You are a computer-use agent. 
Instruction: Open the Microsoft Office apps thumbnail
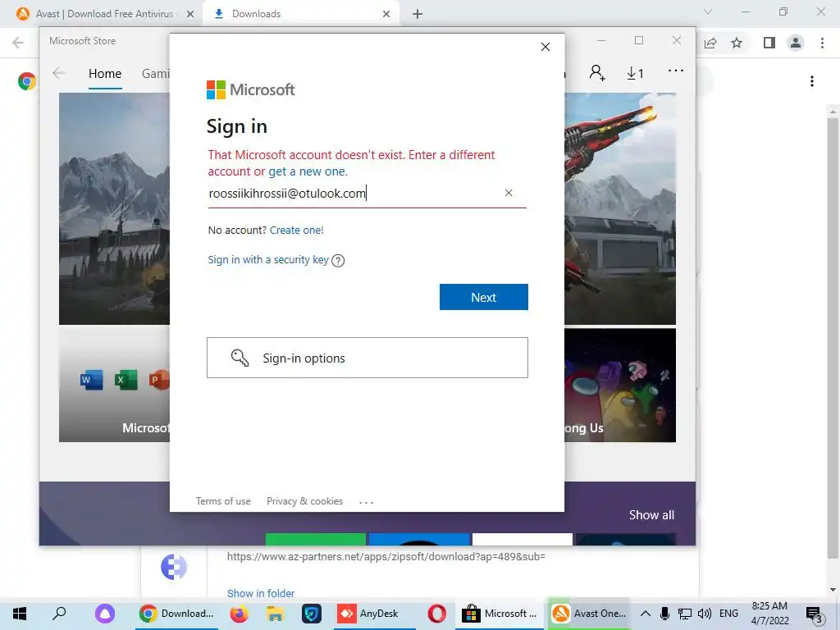point(114,386)
